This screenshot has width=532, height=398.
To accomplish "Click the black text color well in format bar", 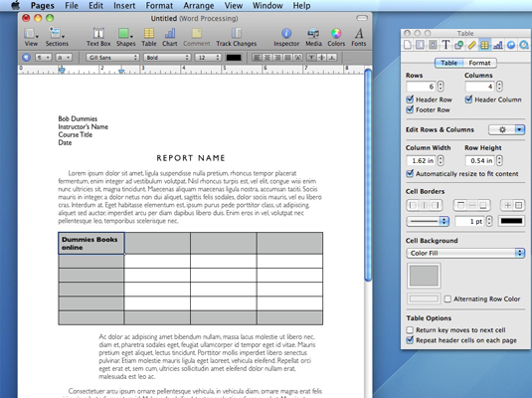I will (x=234, y=58).
